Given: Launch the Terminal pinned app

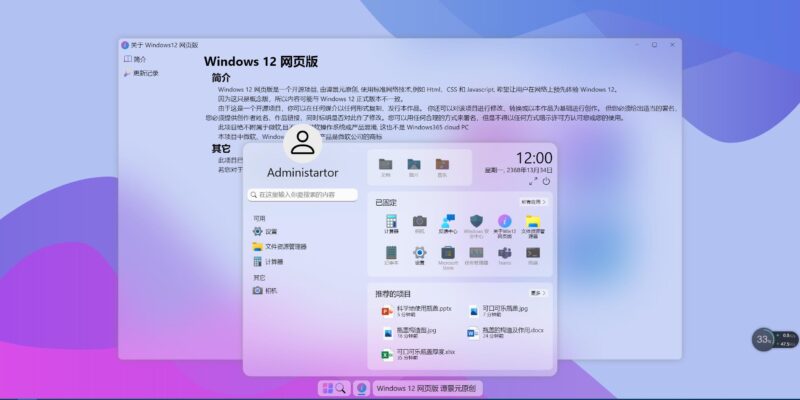Looking at the screenshot, I should 533,256.
